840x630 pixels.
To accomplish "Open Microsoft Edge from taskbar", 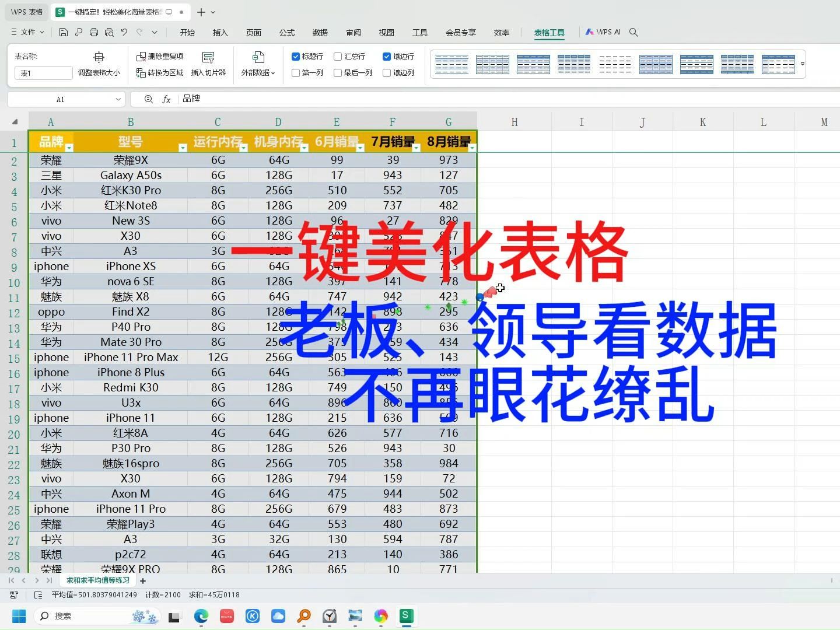I will [x=201, y=616].
